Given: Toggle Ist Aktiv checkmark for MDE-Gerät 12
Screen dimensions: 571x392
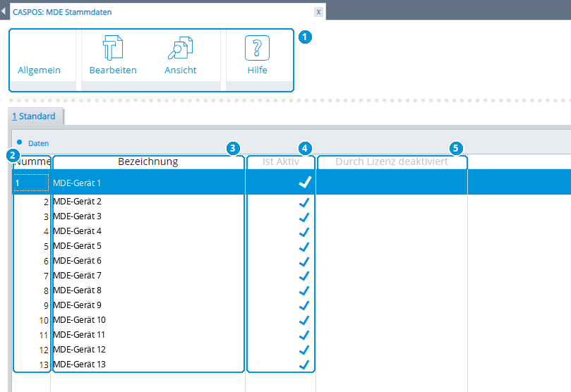Looking at the screenshot, I should tap(304, 350).
